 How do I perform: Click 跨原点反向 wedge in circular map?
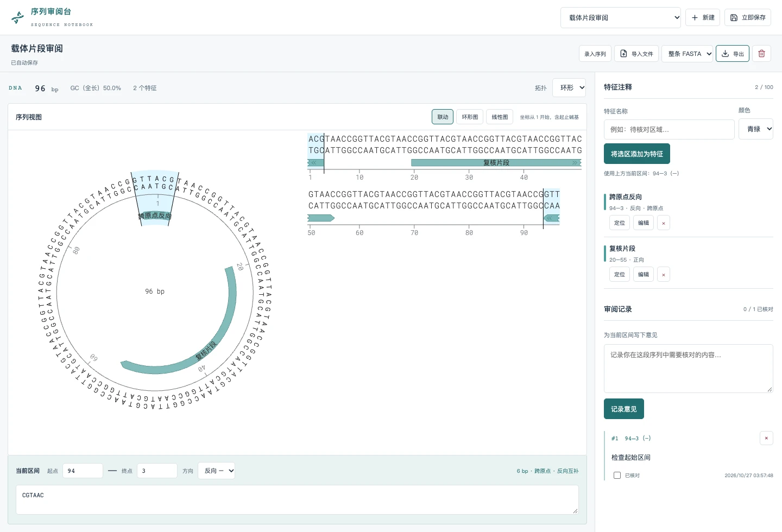[x=155, y=216]
